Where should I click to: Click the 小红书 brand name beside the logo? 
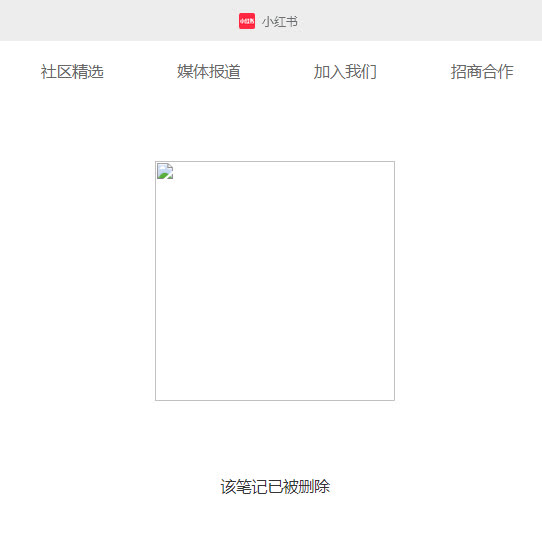click(x=280, y=22)
